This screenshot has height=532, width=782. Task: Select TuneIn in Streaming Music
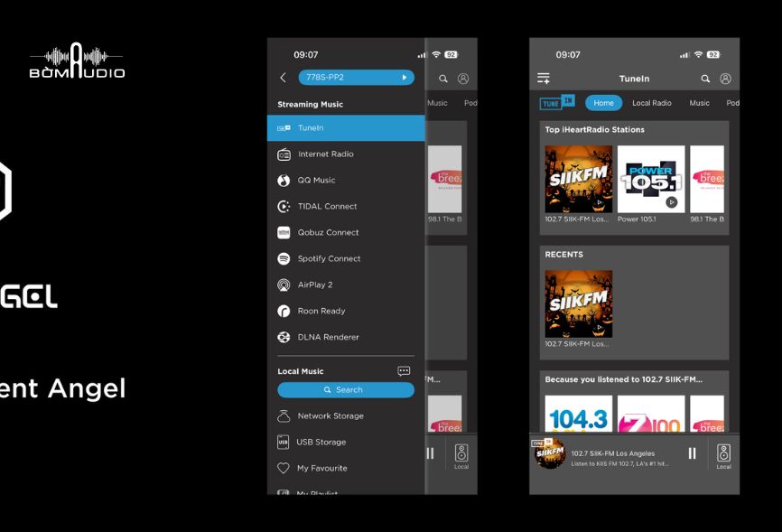pyautogui.click(x=346, y=127)
